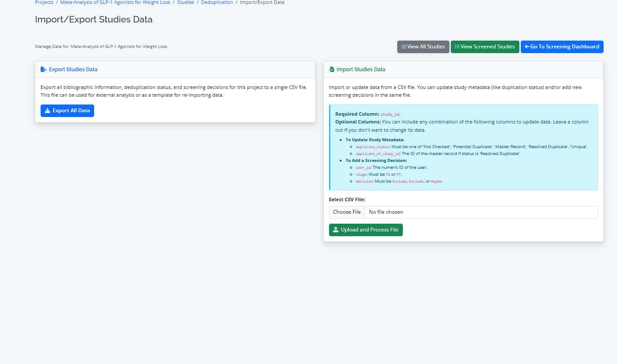
Task: Click the download icon on Export All Data
Action: pyautogui.click(x=47, y=111)
